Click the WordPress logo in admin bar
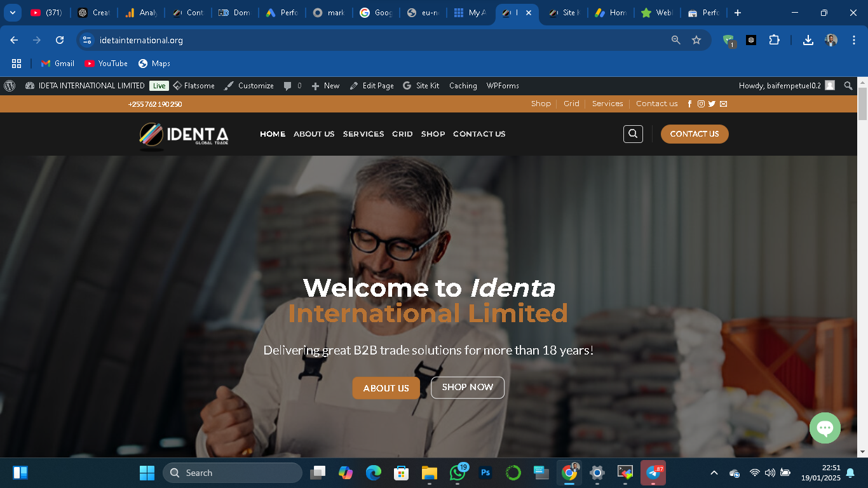This screenshot has width=868, height=488. coord(10,86)
